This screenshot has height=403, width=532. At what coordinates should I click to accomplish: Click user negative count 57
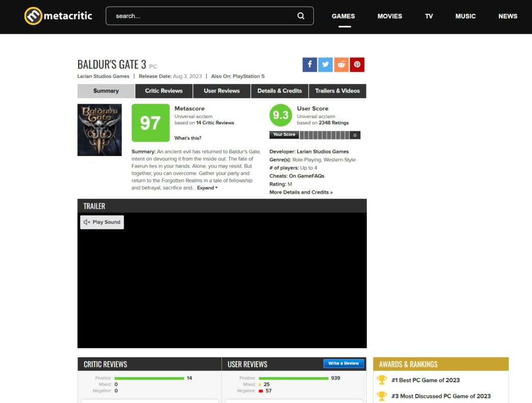[x=269, y=391]
